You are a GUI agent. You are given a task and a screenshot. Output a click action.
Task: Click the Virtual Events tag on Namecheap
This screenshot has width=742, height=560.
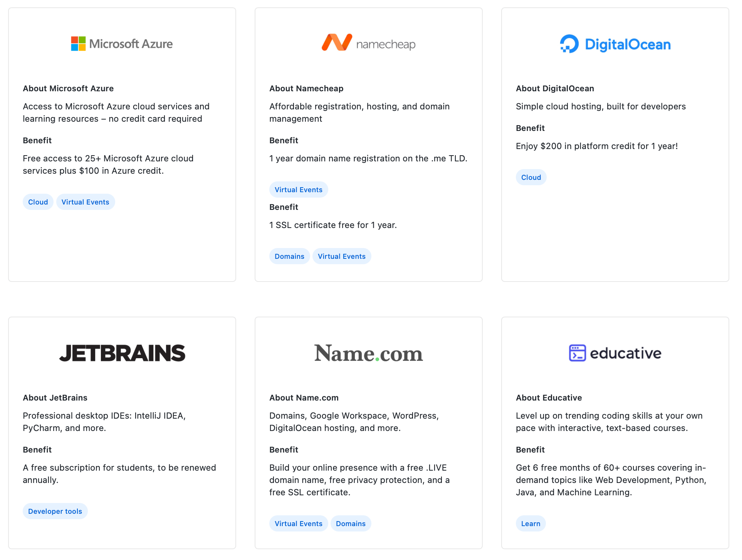[x=298, y=189]
